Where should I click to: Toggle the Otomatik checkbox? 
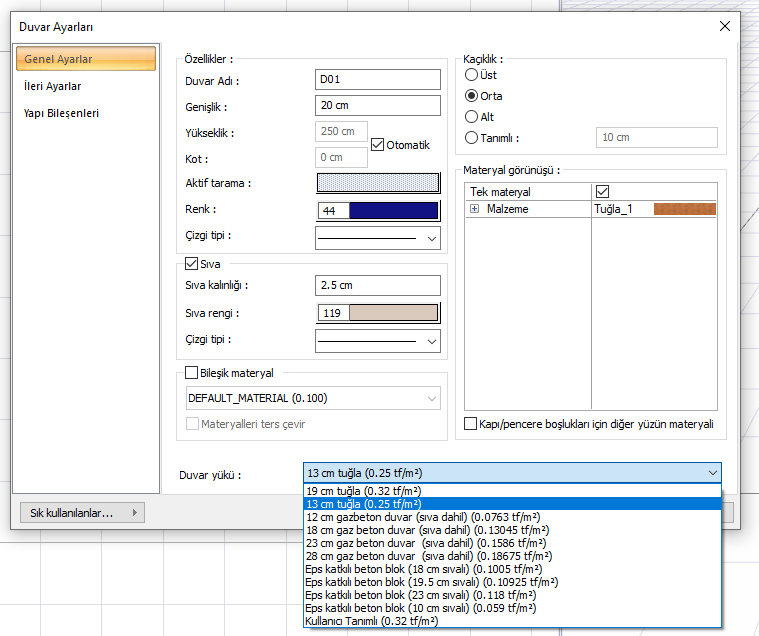coord(377,145)
